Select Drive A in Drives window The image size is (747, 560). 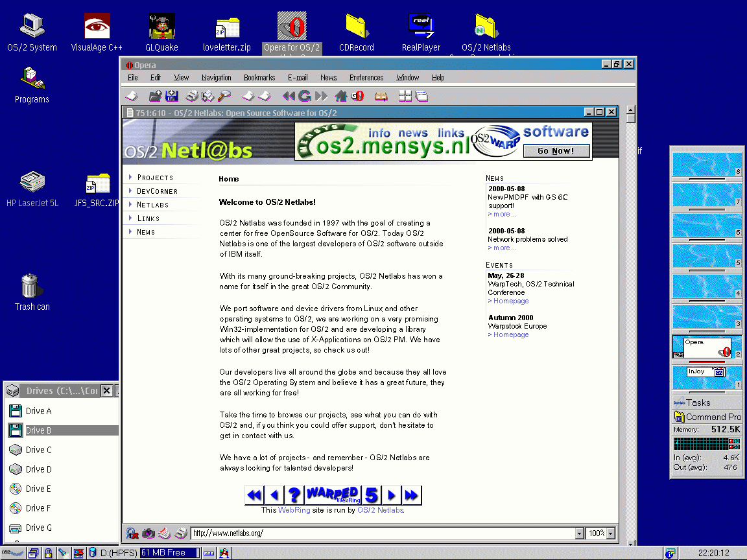39,411
